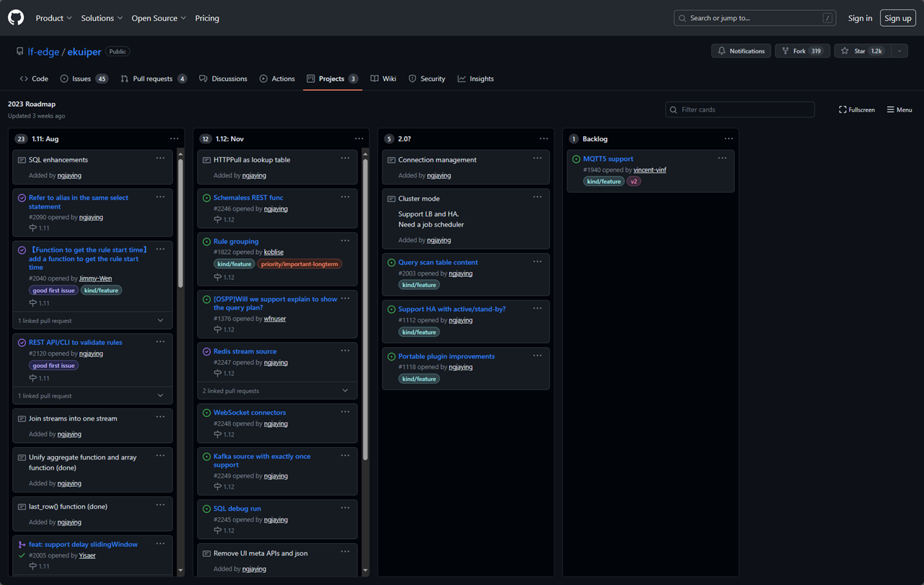Open Schemaless REST func issue link

point(248,198)
